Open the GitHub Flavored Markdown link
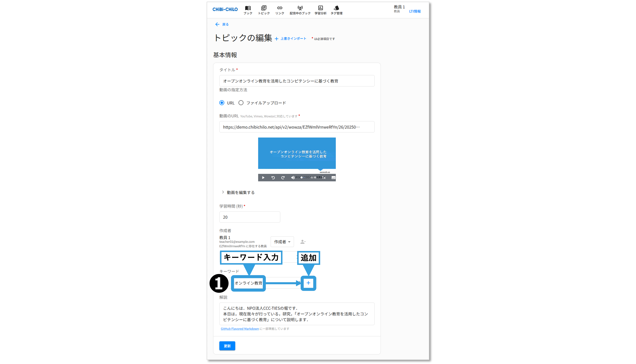The height and width of the screenshot is (364, 636). point(240,329)
